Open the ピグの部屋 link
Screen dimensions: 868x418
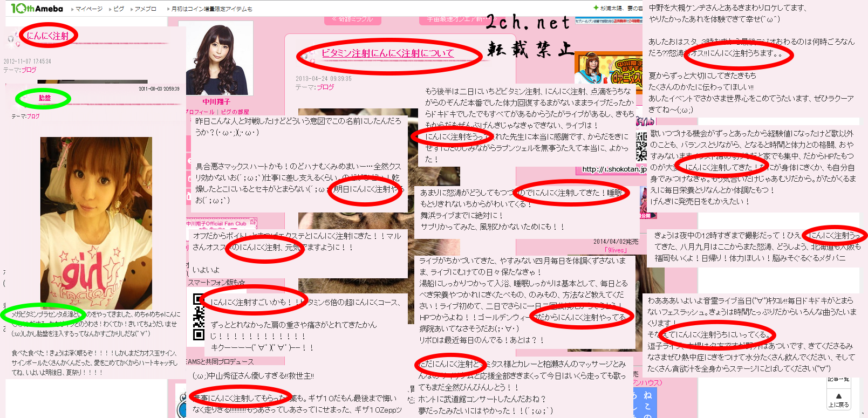[235, 112]
